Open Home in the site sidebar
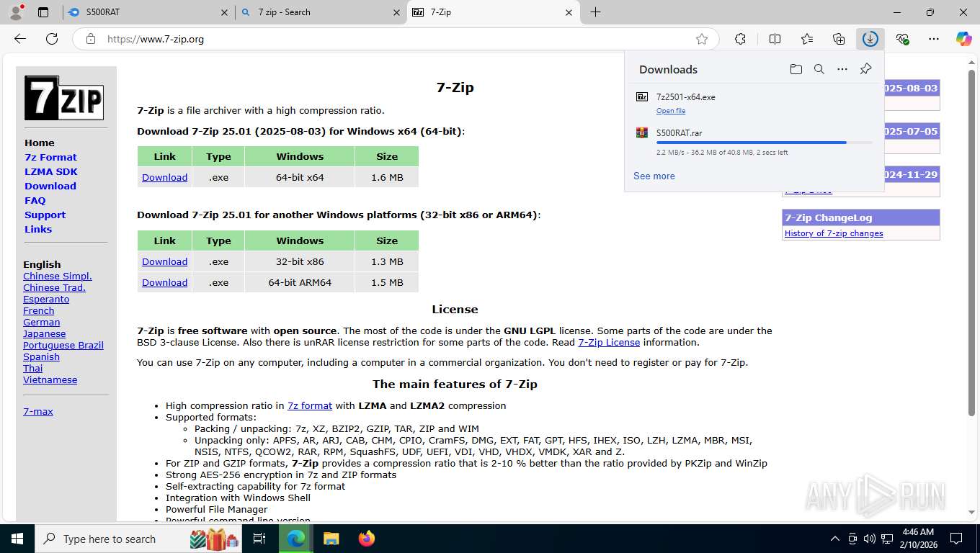This screenshot has height=553, width=980. point(40,143)
